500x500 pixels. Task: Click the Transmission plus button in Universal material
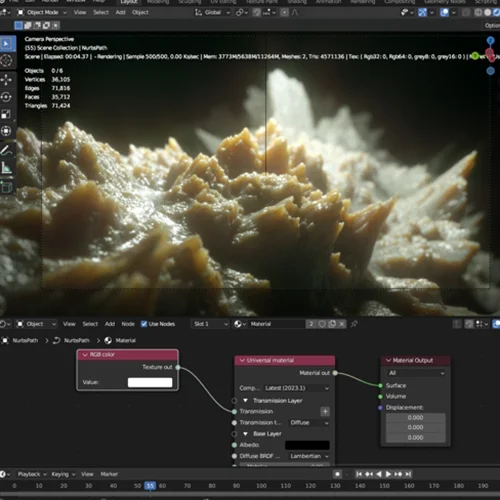pyautogui.click(x=325, y=411)
